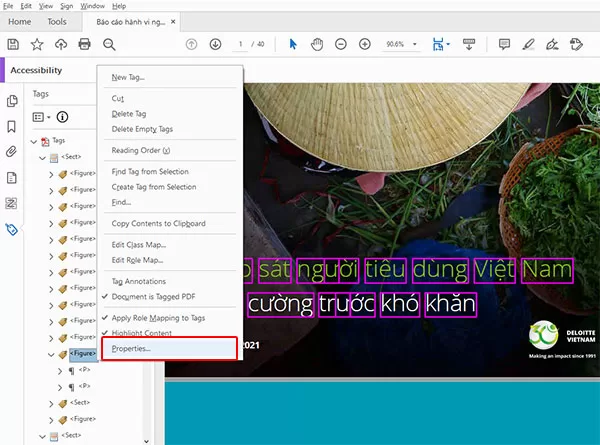Open the Help menu
The height and width of the screenshot is (445, 600).
pyautogui.click(x=119, y=6)
